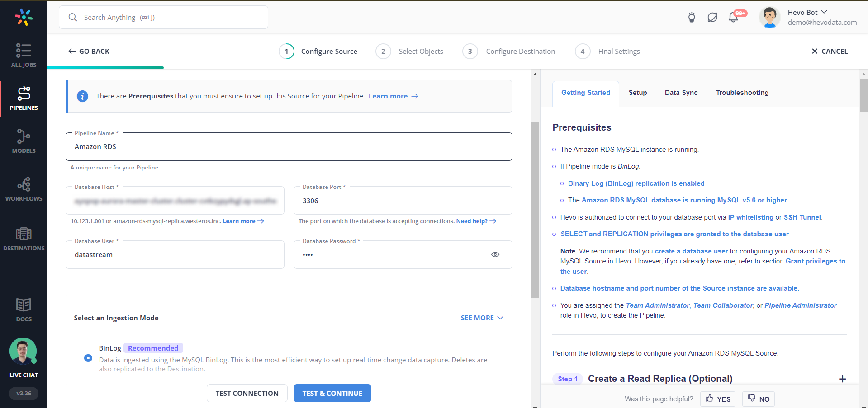Viewport: 868px width, 408px height.
Task: Click the Database Password input field
Action: tap(403, 254)
